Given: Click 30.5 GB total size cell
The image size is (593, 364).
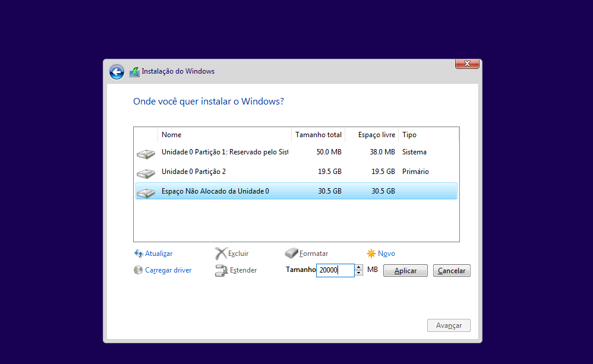Looking at the screenshot, I should (x=329, y=191).
